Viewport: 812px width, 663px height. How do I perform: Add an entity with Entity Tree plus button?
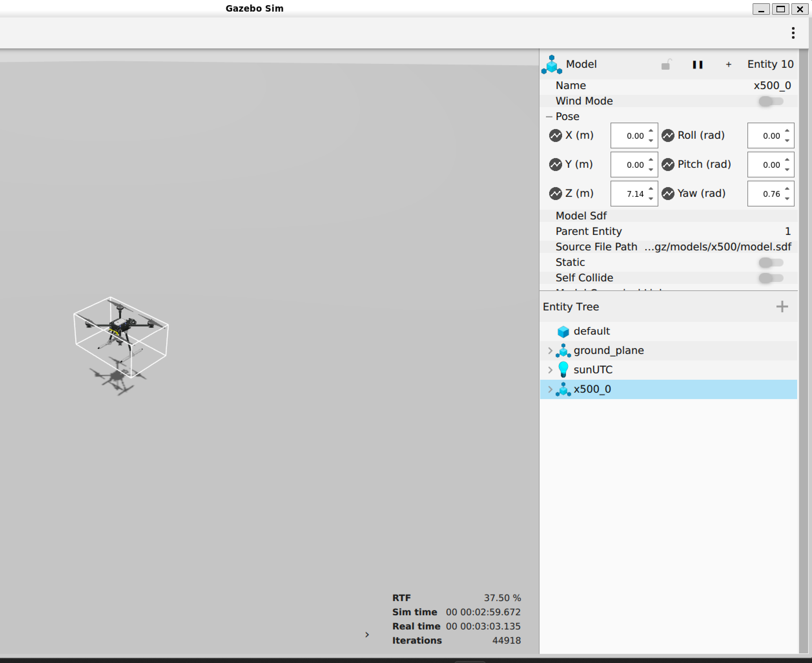(x=782, y=307)
